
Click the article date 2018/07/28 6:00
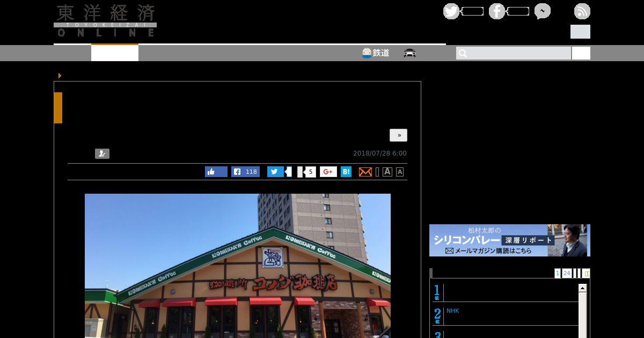[380, 153]
